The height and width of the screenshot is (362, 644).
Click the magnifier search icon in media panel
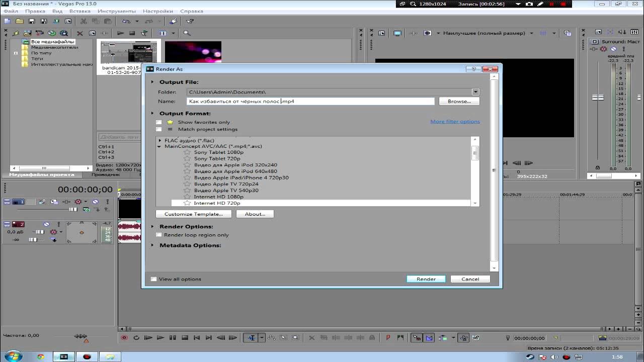coord(187,33)
